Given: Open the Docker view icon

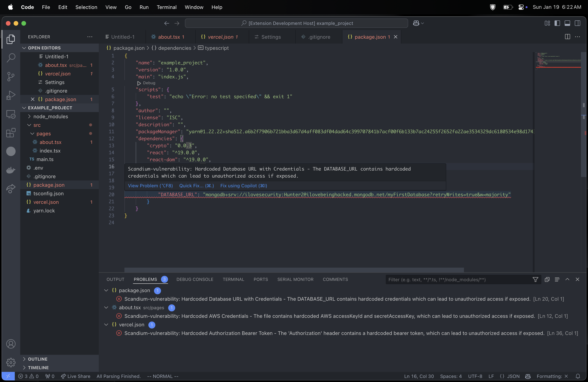Looking at the screenshot, I should point(11,170).
